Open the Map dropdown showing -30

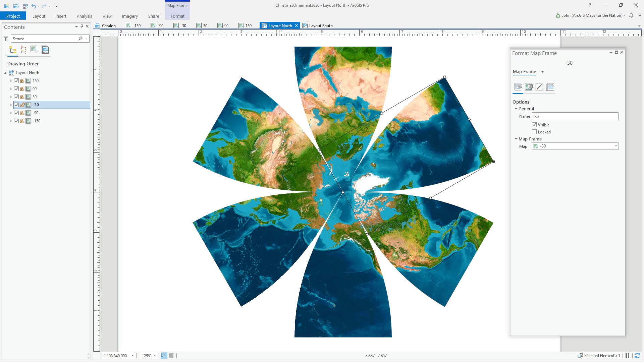615,146
